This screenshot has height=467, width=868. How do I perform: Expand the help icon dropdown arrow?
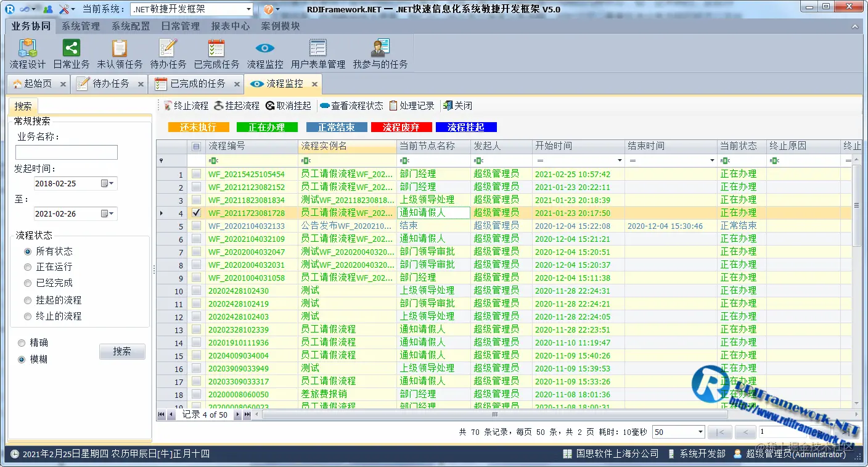[277, 9]
